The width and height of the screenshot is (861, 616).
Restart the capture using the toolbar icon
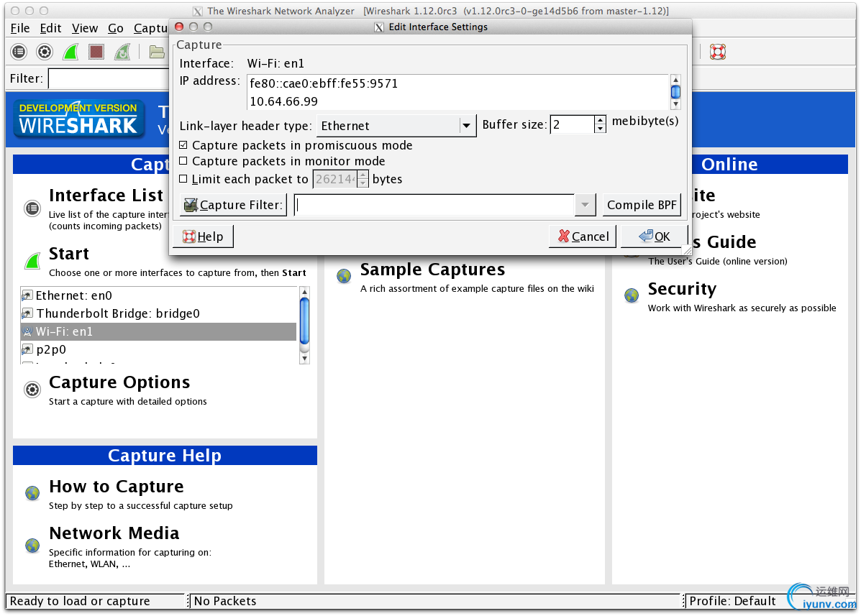coord(122,52)
